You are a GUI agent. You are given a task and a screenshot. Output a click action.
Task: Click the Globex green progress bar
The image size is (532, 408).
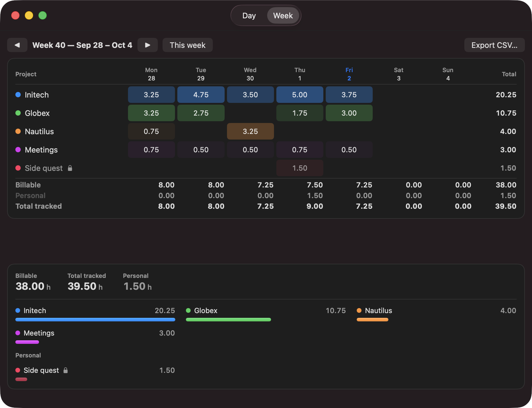point(228,320)
